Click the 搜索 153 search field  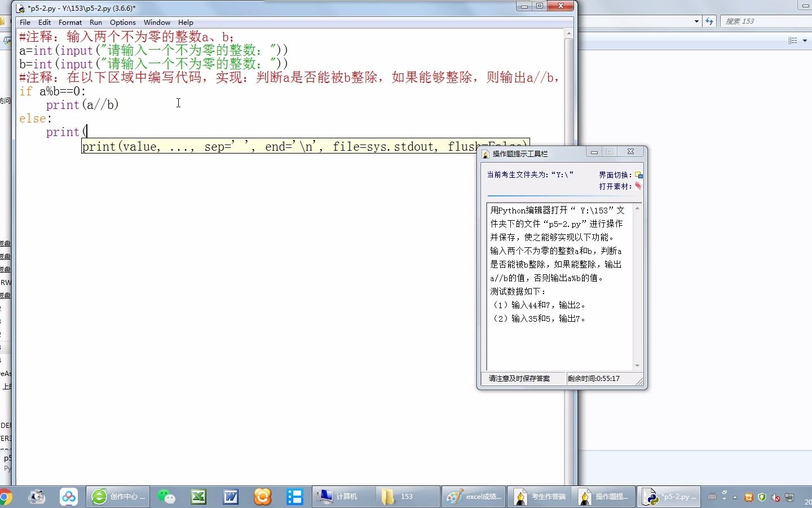point(767,21)
